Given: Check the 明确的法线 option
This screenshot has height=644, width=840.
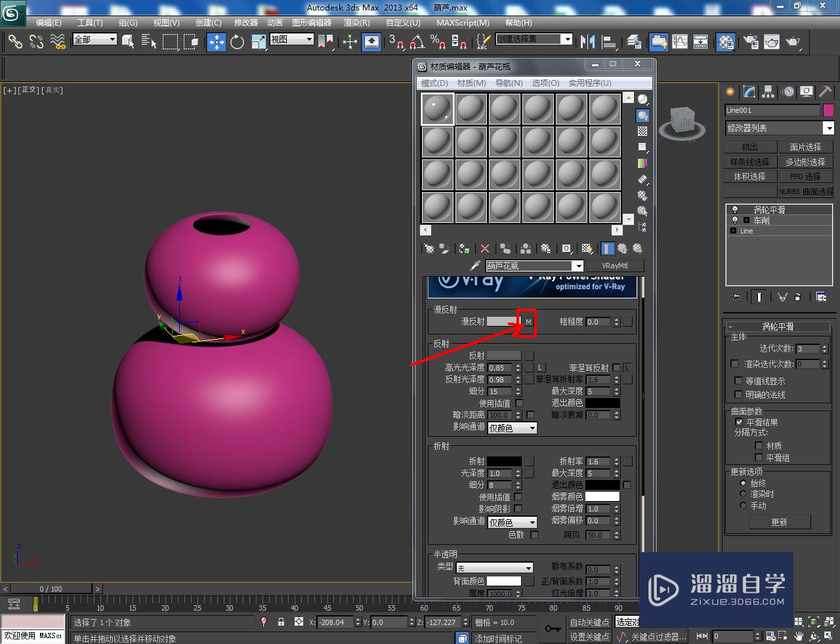Looking at the screenshot, I should 738,394.
